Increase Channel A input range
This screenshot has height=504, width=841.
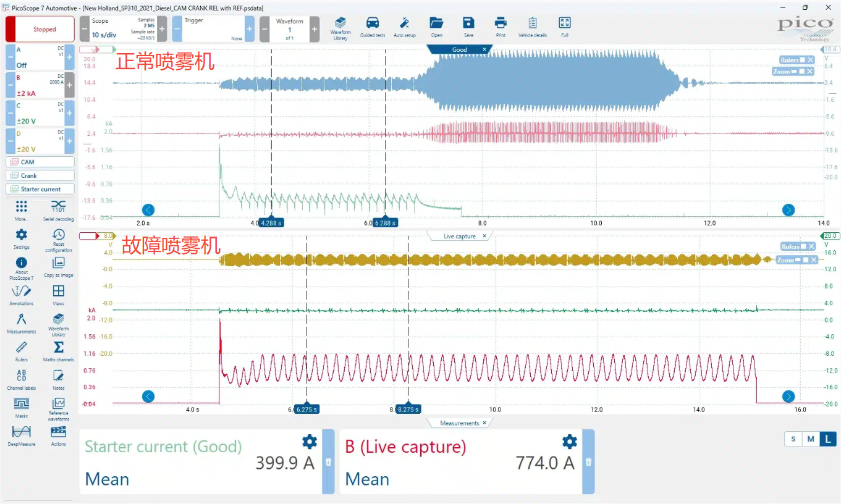pyautogui.click(x=70, y=57)
